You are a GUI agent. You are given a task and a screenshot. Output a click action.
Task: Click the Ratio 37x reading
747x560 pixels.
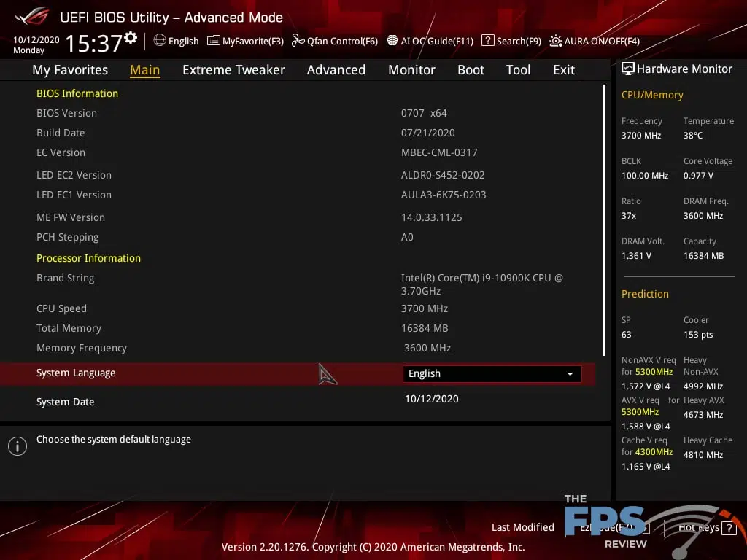click(628, 216)
